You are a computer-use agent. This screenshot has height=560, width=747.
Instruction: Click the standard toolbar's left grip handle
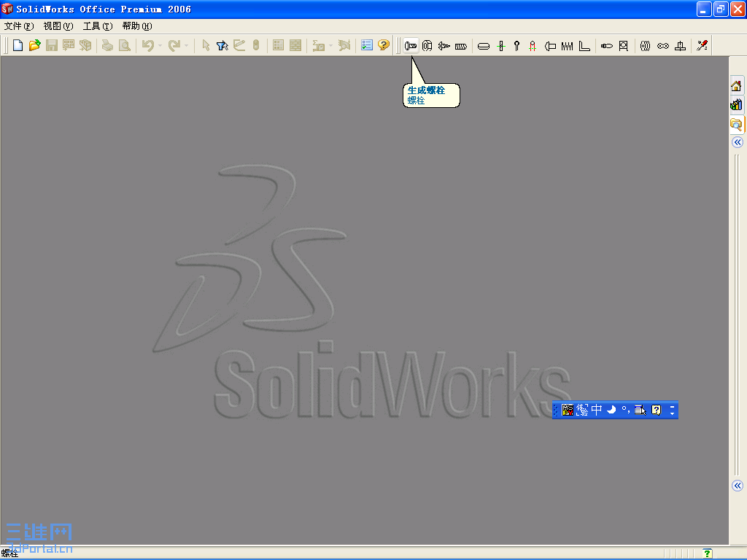tap(6, 45)
